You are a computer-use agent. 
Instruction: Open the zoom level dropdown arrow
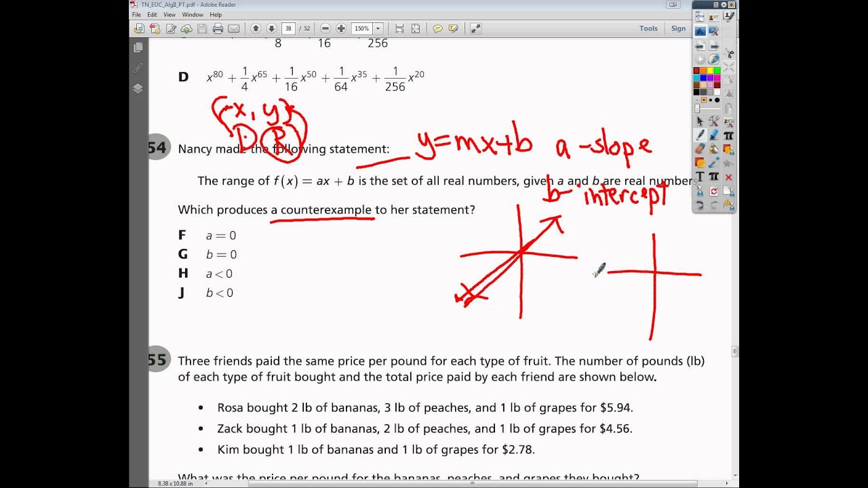378,28
